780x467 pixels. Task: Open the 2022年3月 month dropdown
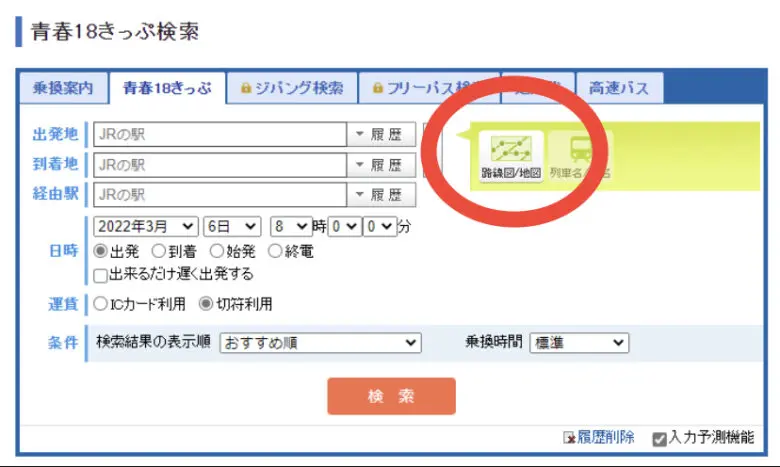(146, 227)
